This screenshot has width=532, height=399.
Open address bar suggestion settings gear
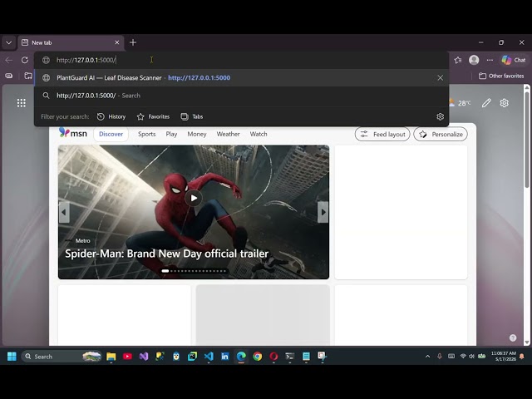click(x=440, y=116)
